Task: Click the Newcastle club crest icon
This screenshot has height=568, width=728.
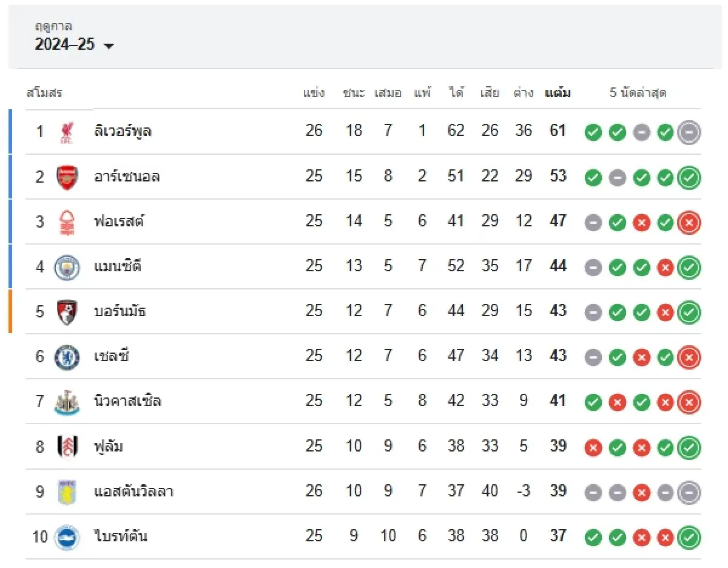Action: (x=67, y=402)
